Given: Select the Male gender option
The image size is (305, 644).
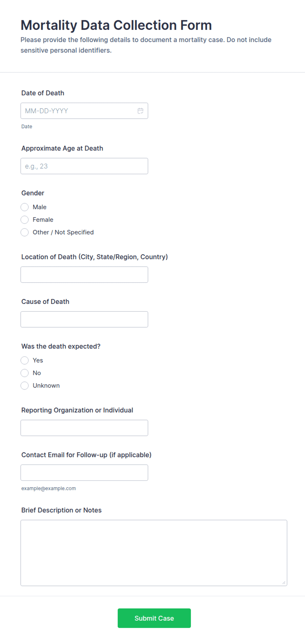Looking at the screenshot, I should [25, 207].
